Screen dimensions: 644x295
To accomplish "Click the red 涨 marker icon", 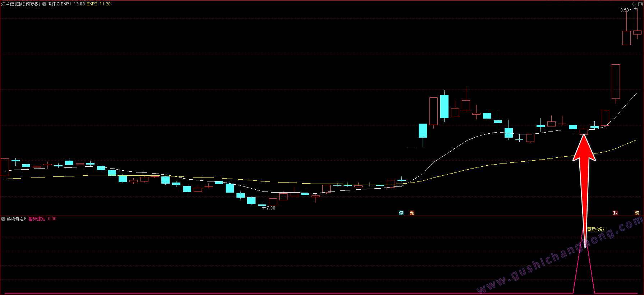I will point(615,213).
